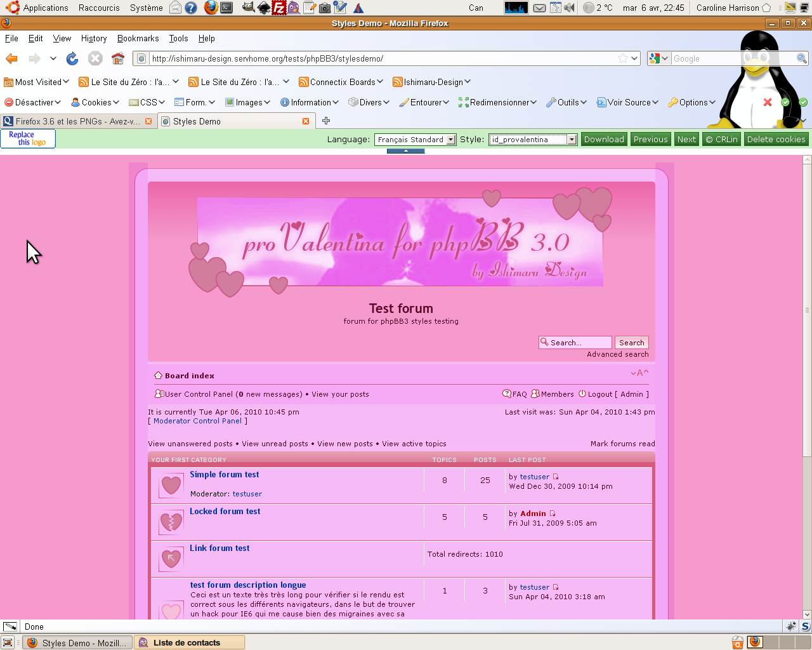The height and width of the screenshot is (650, 812).
Task: Click the red X validation icon
Action: 768,102
